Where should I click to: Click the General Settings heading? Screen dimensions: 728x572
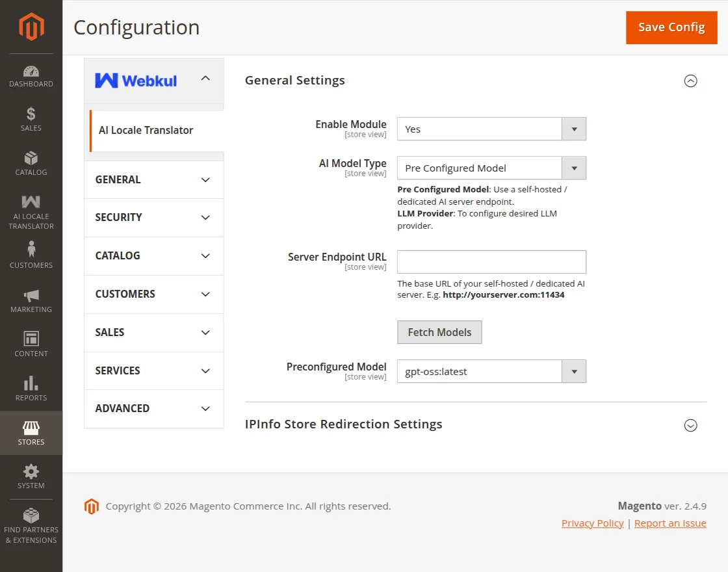(295, 81)
